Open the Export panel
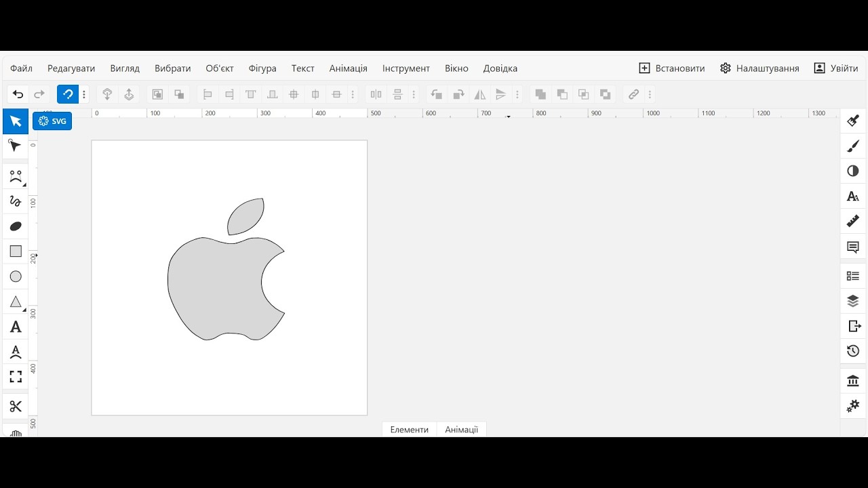Viewport: 868px width, 488px height. pyautogui.click(x=853, y=326)
